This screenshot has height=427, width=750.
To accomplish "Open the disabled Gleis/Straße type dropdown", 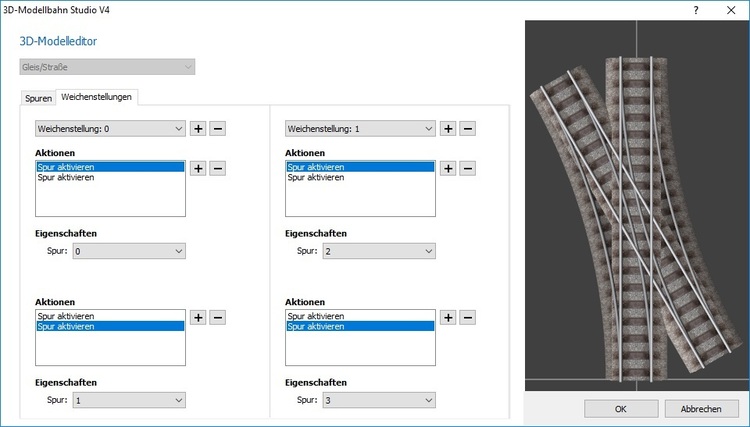I will pyautogui.click(x=107, y=67).
